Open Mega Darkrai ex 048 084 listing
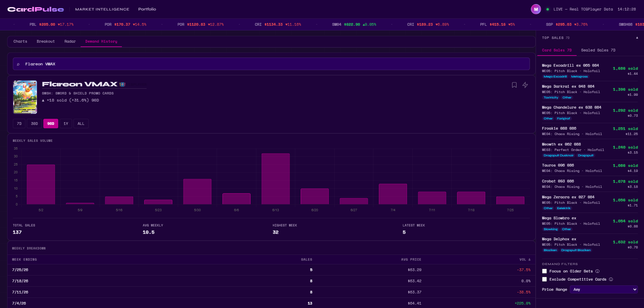Image resolution: width=644 pixels, height=308 pixels. (x=590, y=92)
